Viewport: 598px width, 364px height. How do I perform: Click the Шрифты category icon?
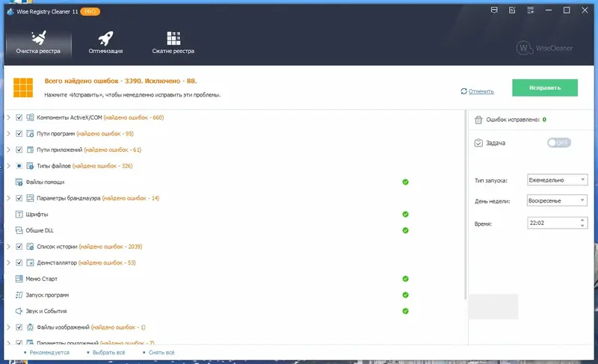(19, 215)
